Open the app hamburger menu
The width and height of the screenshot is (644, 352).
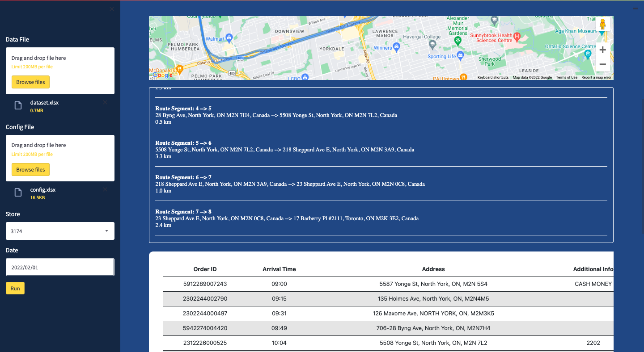(x=636, y=8)
